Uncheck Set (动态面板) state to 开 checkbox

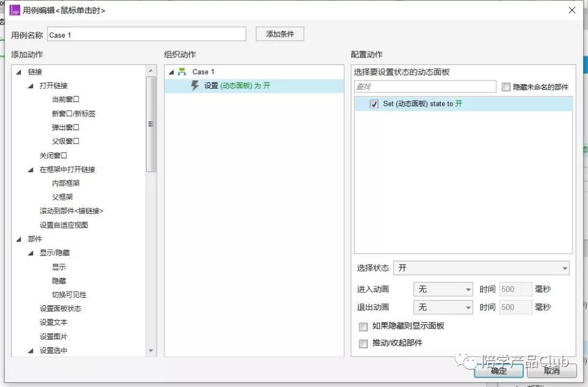point(374,104)
